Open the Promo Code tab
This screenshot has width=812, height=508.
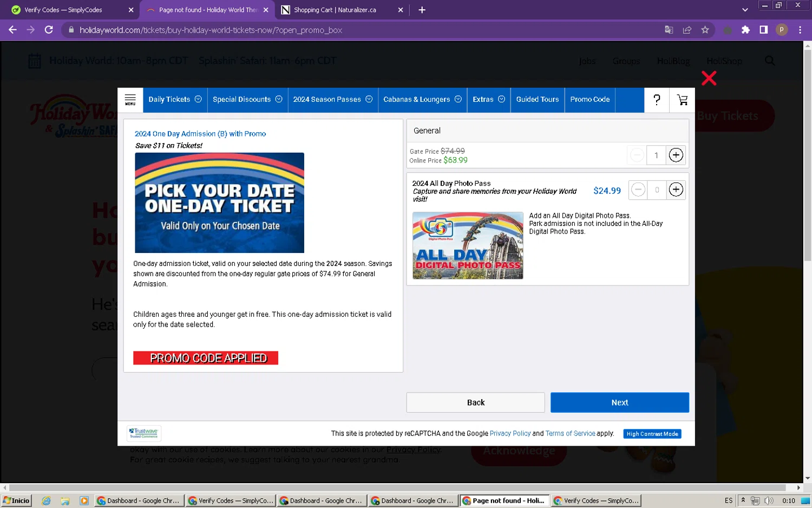590,100
